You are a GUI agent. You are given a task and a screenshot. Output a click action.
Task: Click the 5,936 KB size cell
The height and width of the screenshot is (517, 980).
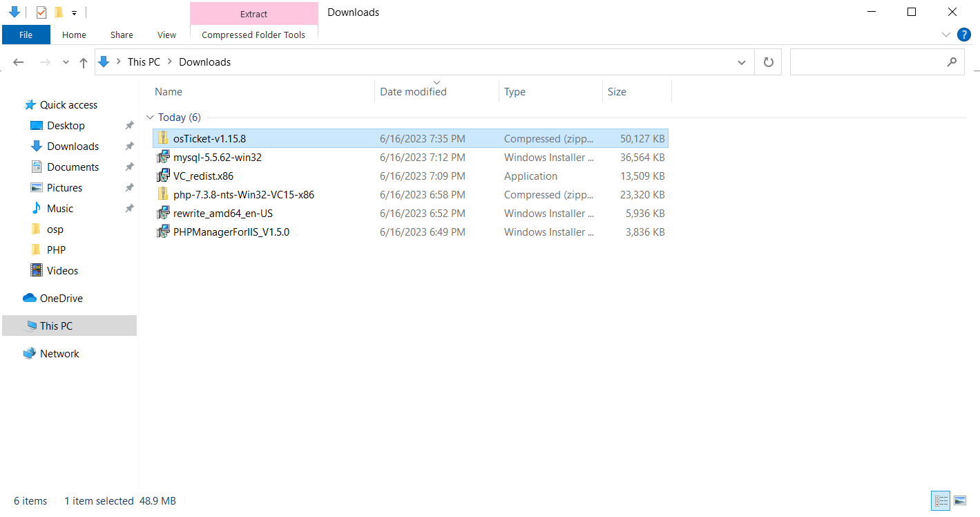point(645,214)
